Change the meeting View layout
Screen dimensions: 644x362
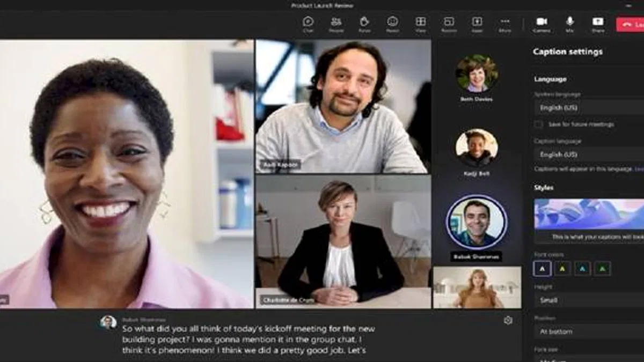(421, 24)
